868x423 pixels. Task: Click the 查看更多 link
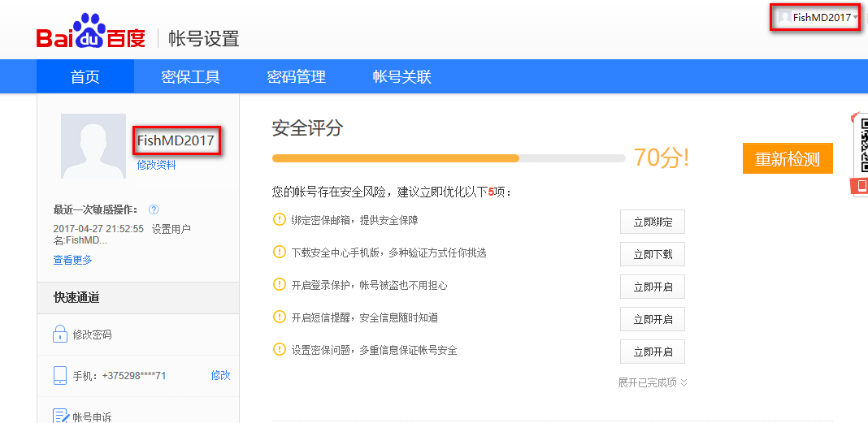[73, 260]
